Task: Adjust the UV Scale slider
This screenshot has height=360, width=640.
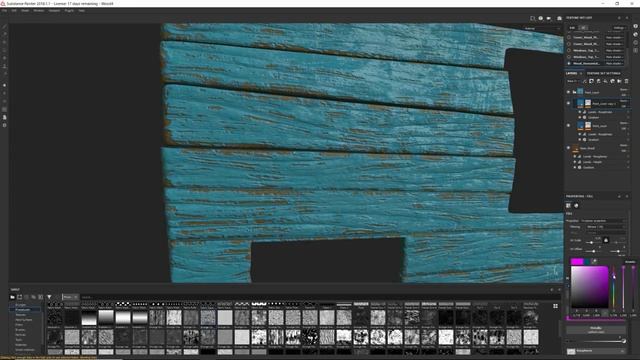Action: [592, 242]
